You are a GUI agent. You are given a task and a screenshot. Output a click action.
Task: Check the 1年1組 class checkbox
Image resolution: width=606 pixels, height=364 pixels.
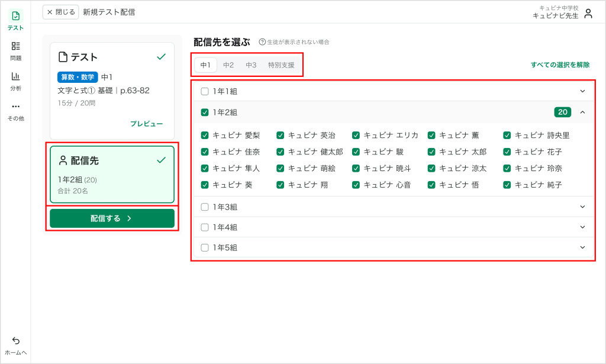tap(205, 92)
